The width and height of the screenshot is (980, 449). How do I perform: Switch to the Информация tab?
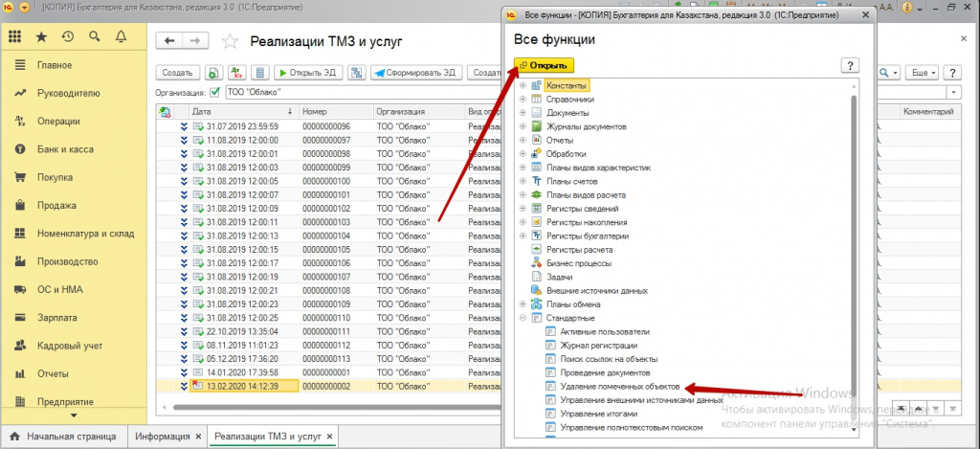click(163, 437)
